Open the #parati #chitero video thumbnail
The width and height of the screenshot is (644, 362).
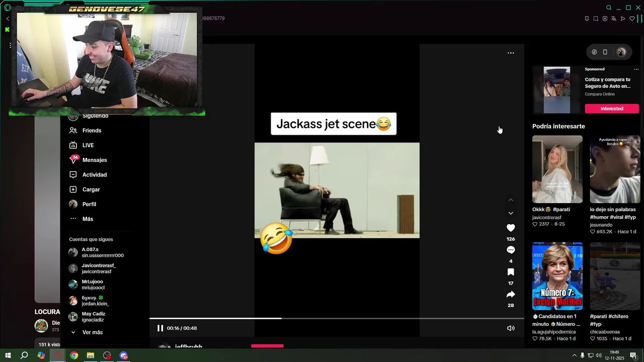615,276
